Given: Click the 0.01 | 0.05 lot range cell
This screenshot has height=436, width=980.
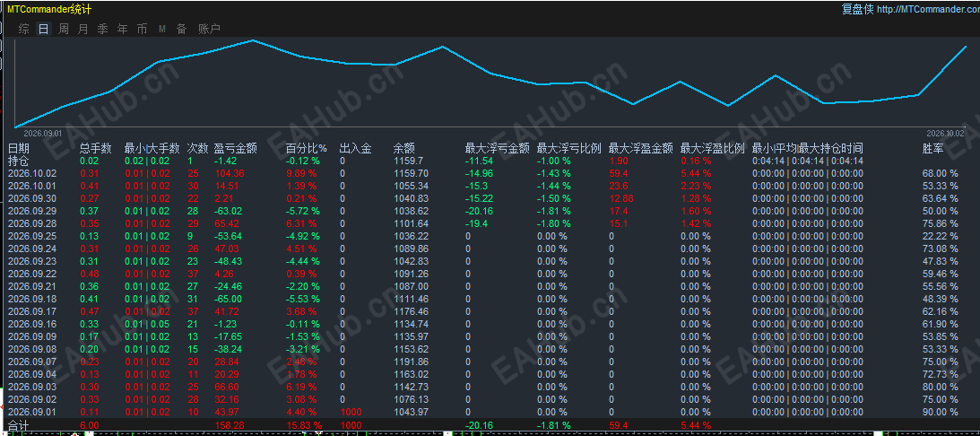Looking at the screenshot, I should point(147,324).
